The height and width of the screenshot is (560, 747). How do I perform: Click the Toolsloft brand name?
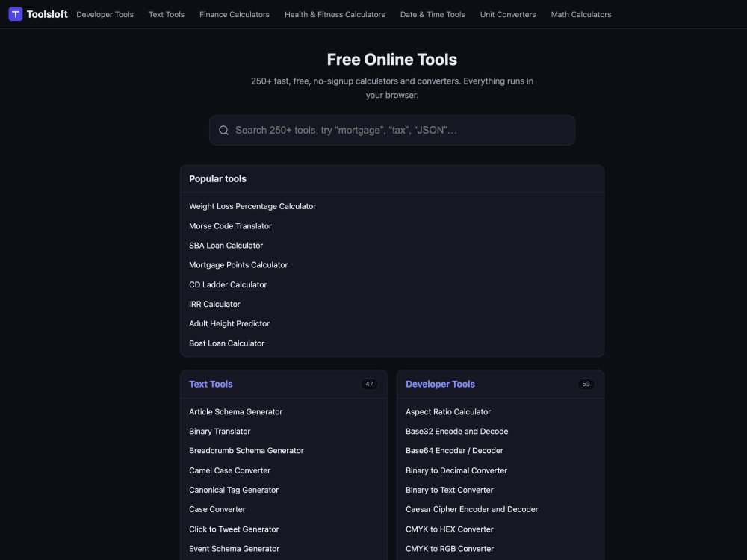point(47,15)
